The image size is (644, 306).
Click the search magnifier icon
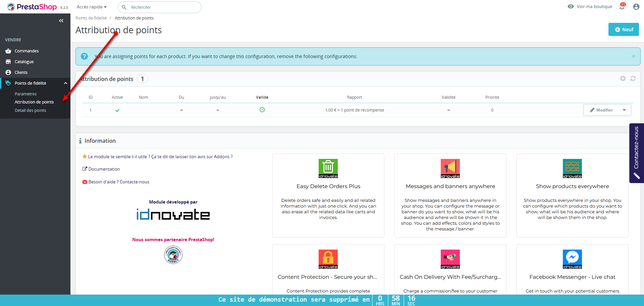point(124,7)
